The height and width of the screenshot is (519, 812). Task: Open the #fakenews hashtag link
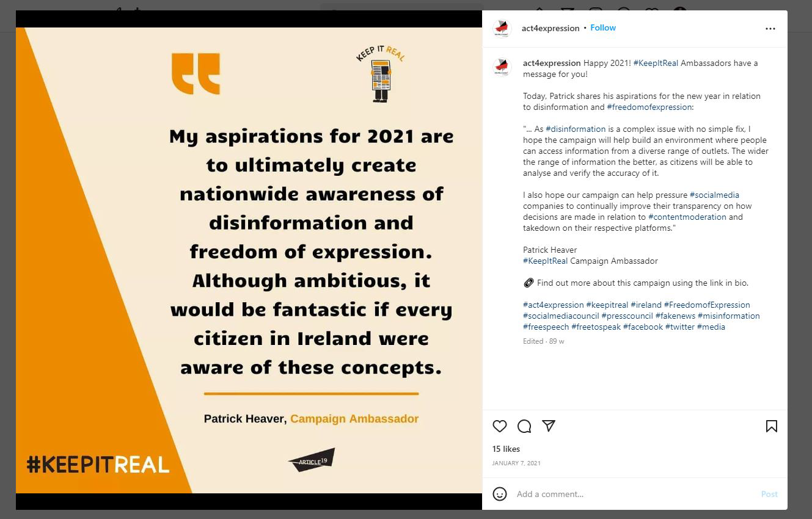675,316
